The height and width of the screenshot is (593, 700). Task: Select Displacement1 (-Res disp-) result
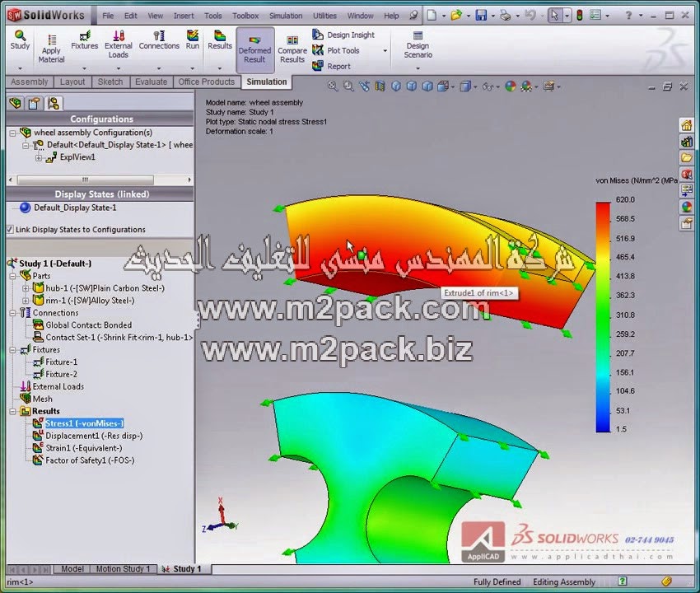(x=94, y=436)
